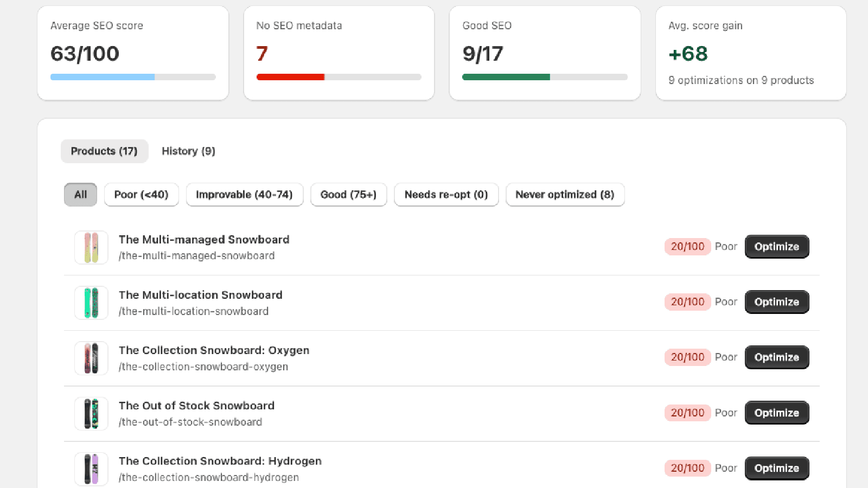Filter by Good (75+) scores
This screenshot has width=868, height=488.
click(348, 195)
